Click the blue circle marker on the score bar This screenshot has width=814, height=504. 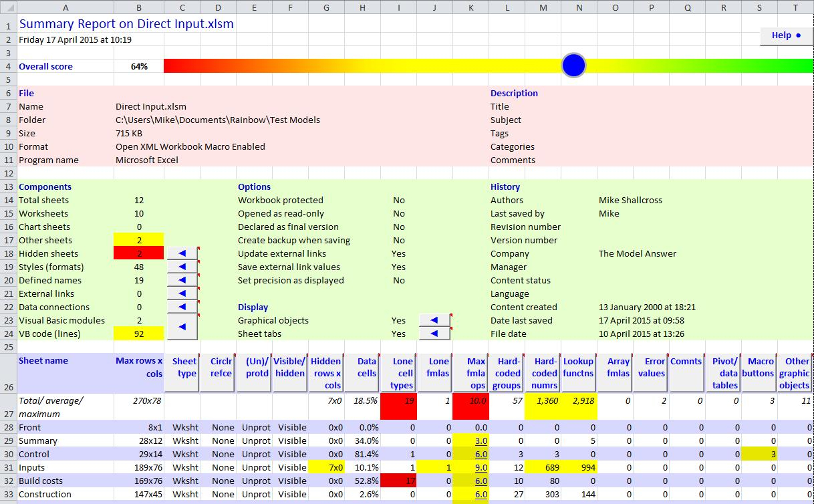click(573, 66)
